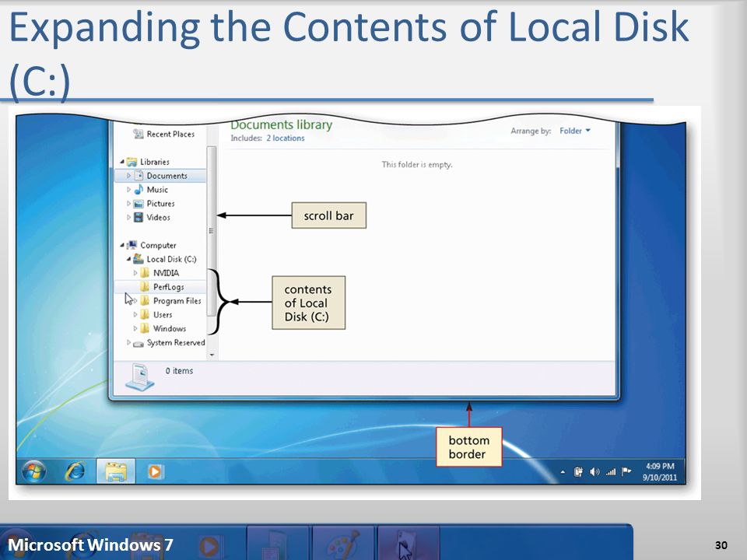The height and width of the screenshot is (560, 747).
Task: Click the navigation pane scroll down arrow
Action: pyautogui.click(x=212, y=355)
